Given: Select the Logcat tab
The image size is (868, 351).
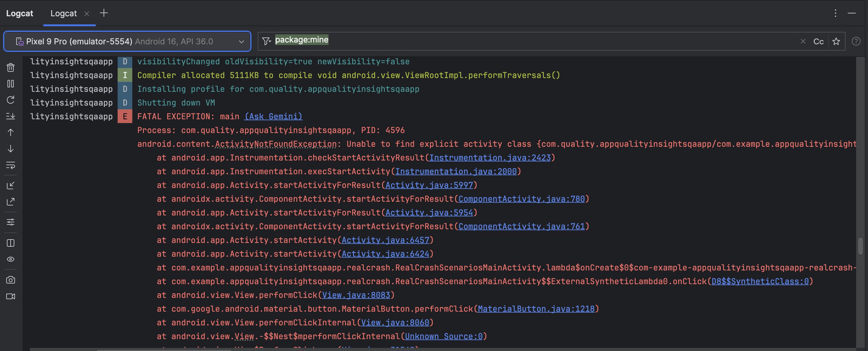Looking at the screenshot, I should pyautogui.click(x=64, y=13).
